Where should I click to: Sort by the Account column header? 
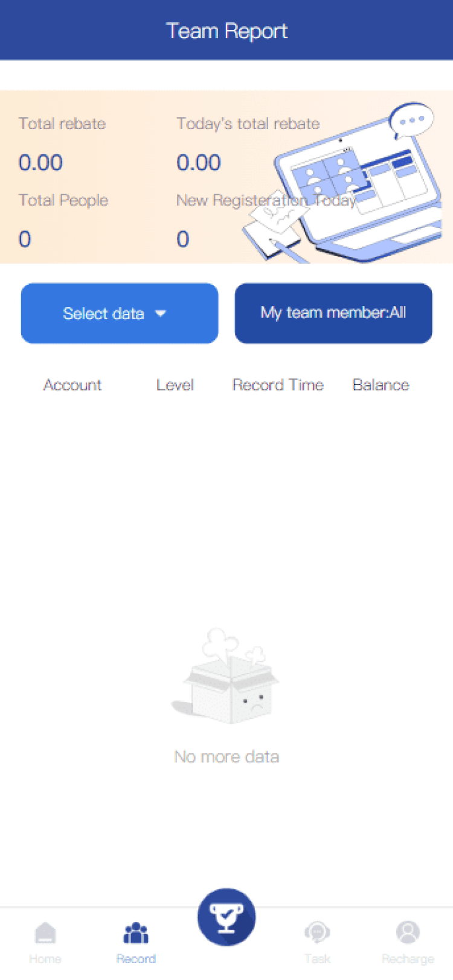(72, 385)
